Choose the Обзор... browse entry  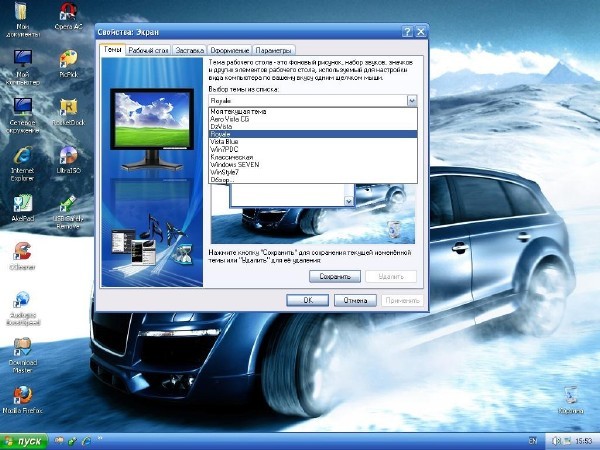coord(313,179)
